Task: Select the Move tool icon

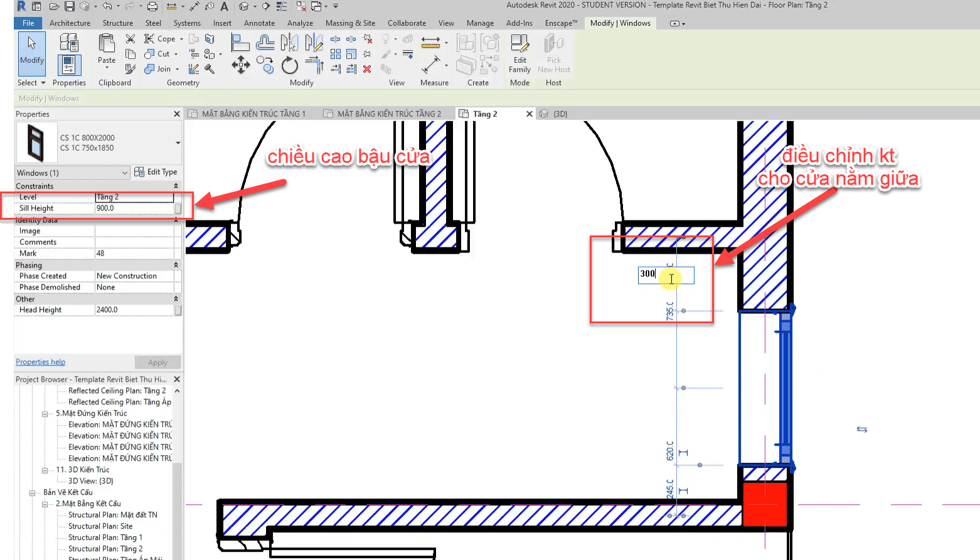Action: click(x=241, y=65)
